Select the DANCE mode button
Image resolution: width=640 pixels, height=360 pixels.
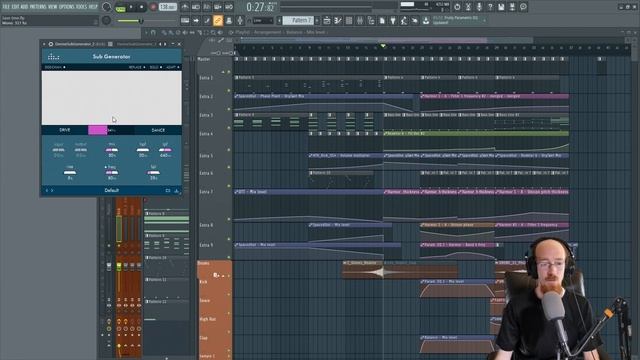pyautogui.click(x=158, y=130)
